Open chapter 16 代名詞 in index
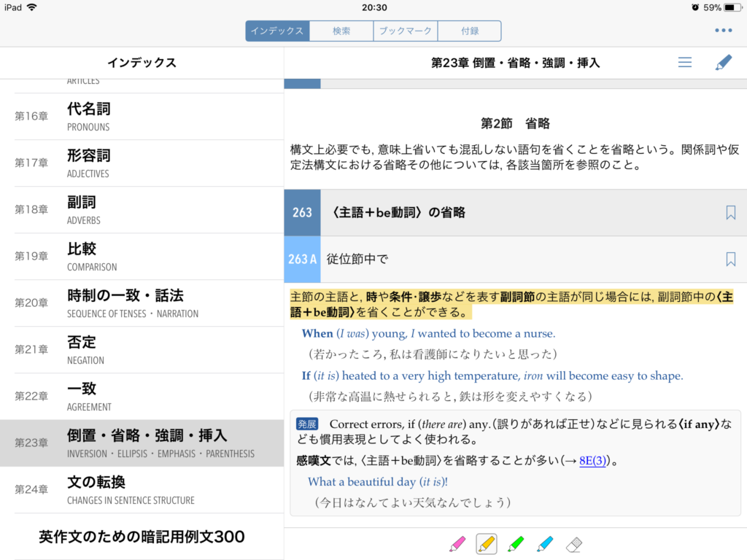747x560 pixels. [142, 117]
